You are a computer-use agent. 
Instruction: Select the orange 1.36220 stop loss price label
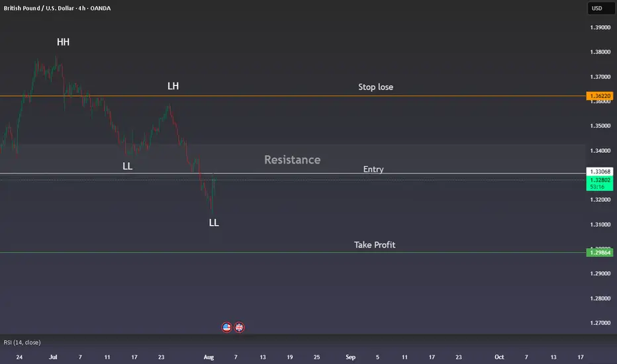click(x=599, y=95)
